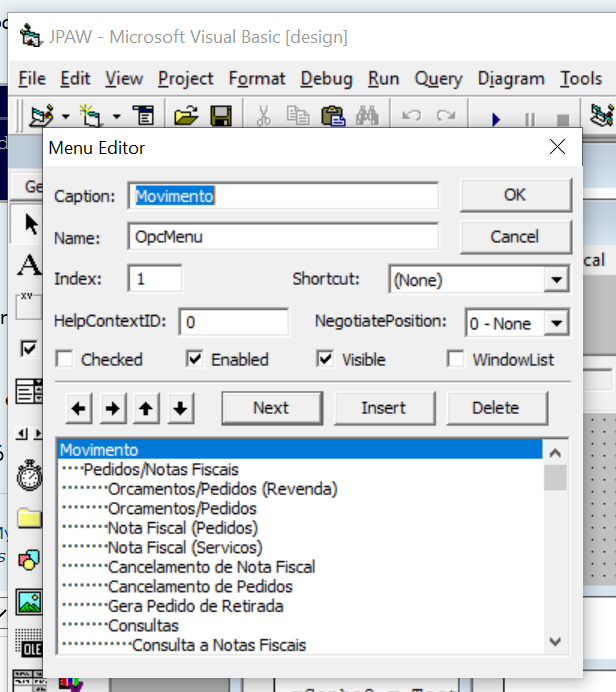The image size is (616, 692).
Task: Click the End stop icon
Action: point(563,119)
